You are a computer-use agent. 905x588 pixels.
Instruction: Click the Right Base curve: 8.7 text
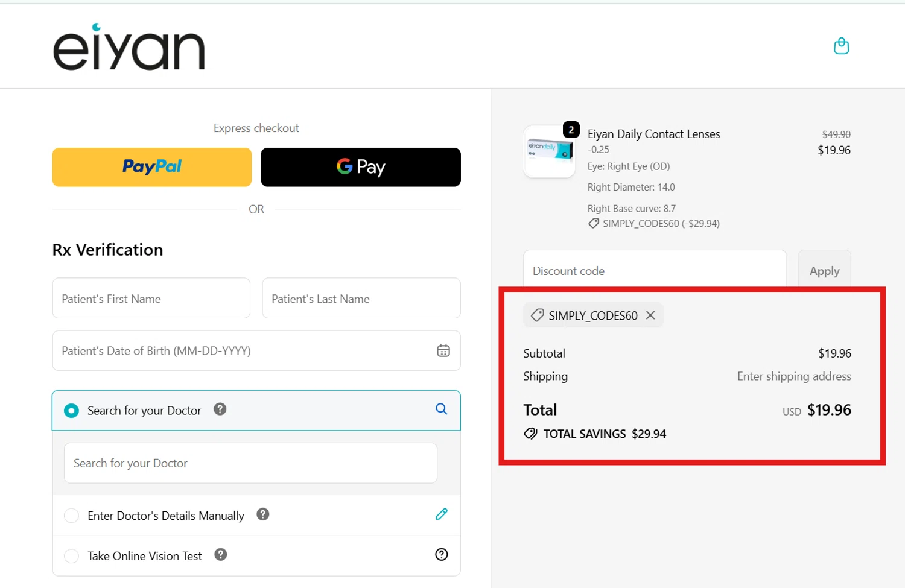632,209
